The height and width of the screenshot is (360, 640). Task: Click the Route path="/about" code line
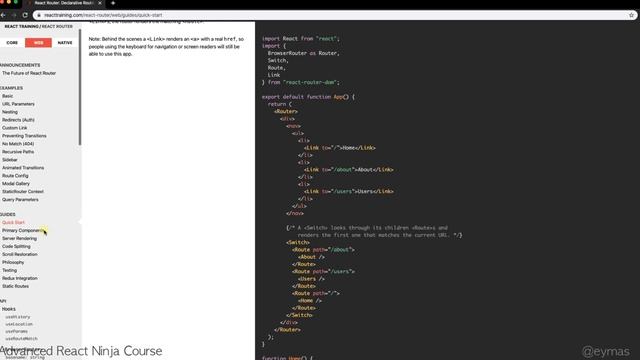tap(323, 249)
